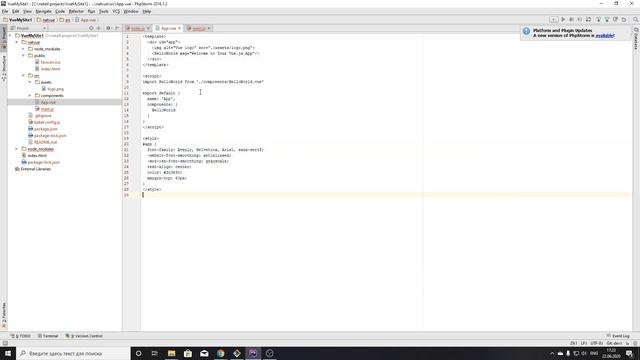Collapse the public folder arrow

23,55
